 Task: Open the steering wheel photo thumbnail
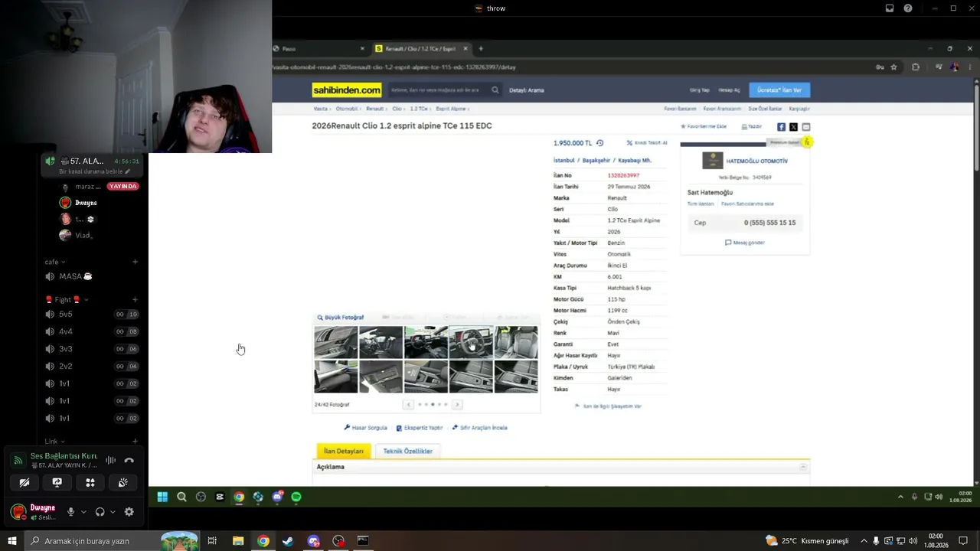(x=471, y=342)
